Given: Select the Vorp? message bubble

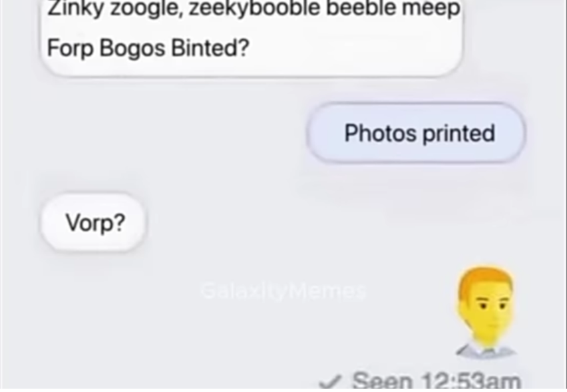Looking at the screenshot, I should pos(93,222).
